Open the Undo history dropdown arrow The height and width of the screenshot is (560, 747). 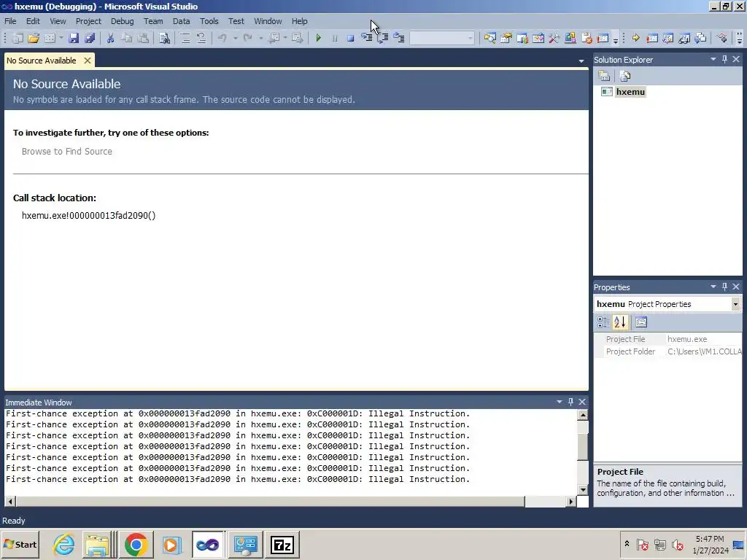pos(235,38)
